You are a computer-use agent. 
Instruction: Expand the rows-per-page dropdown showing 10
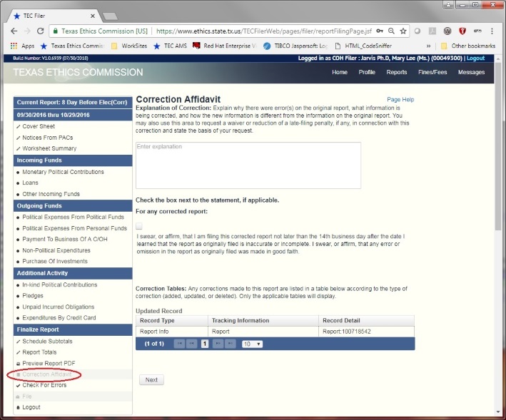(251, 344)
